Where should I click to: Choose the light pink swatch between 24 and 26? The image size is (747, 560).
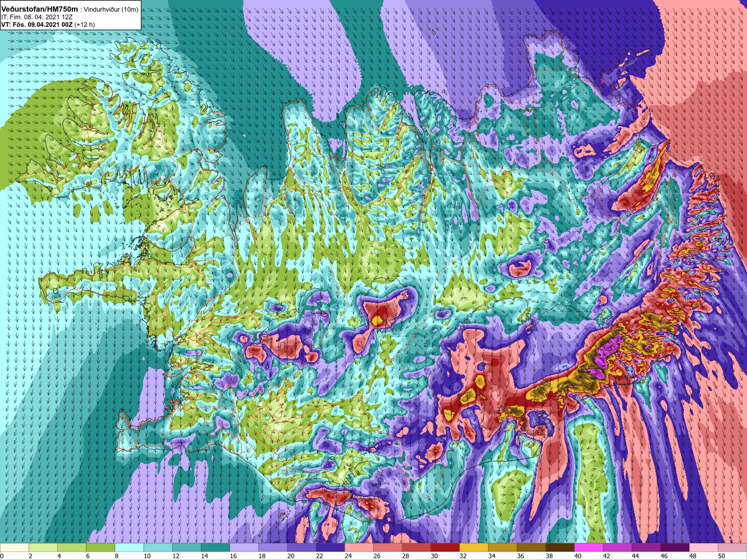(359, 548)
